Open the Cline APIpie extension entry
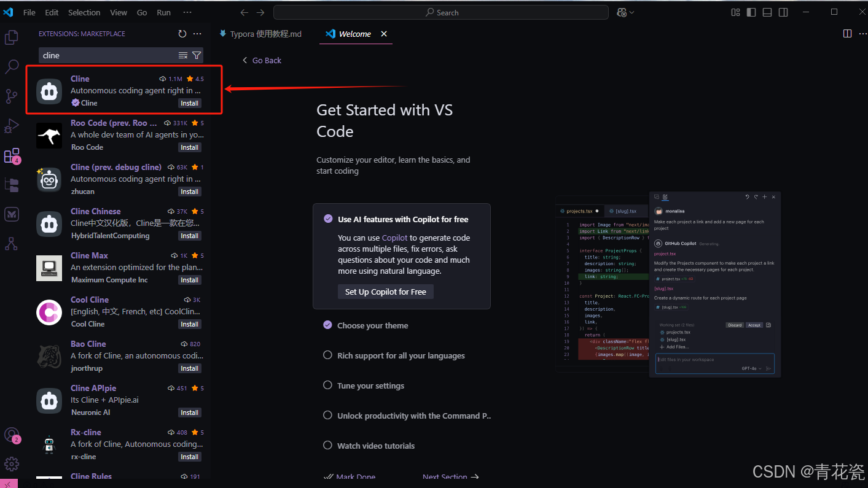This screenshot has height=488, width=868. click(118, 400)
